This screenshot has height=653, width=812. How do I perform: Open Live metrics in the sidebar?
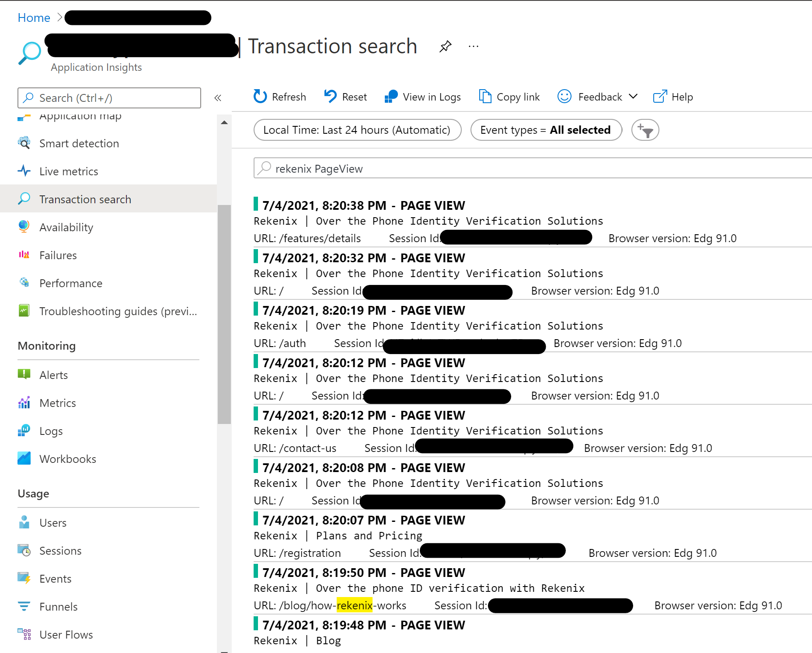click(x=69, y=171)
